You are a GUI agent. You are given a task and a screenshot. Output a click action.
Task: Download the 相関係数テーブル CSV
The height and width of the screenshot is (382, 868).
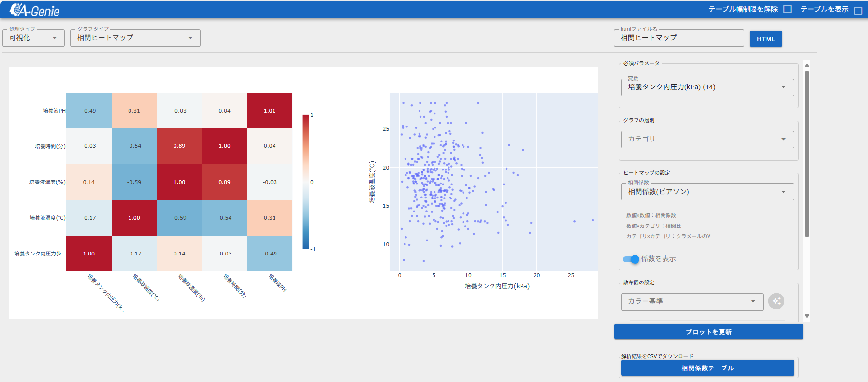tap(707, 368)
